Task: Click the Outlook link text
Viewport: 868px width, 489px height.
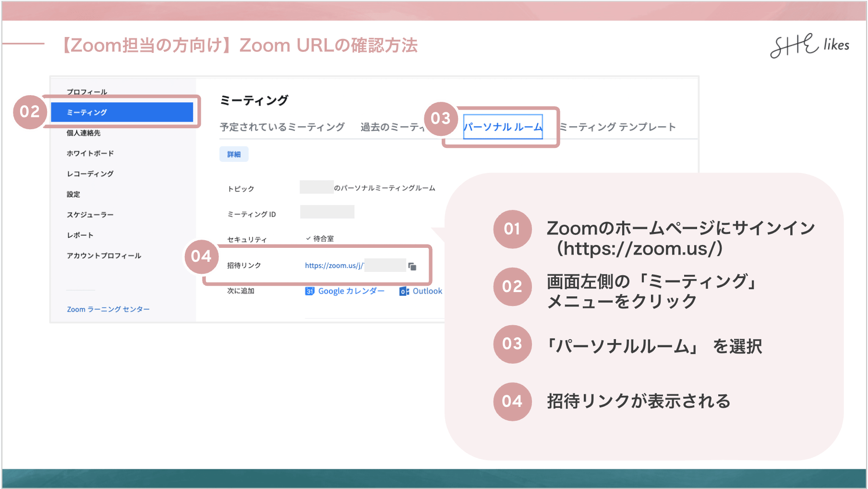Action: (x=427, y=291)
